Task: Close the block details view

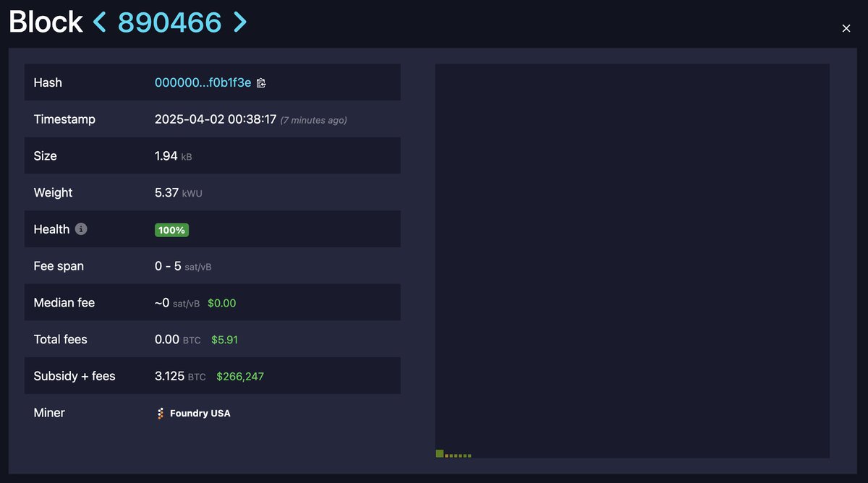Action: click(846, 28)
